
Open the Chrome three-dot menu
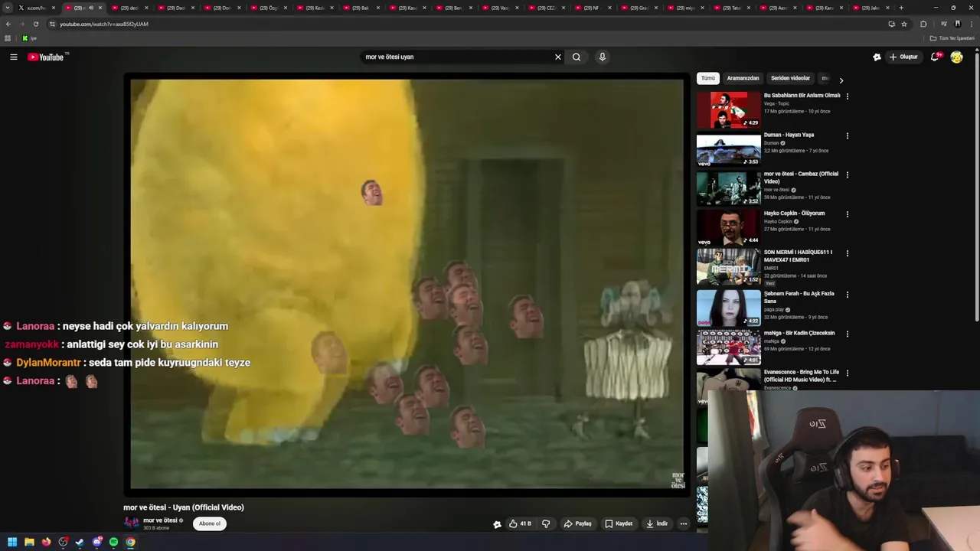pos(972,24)
